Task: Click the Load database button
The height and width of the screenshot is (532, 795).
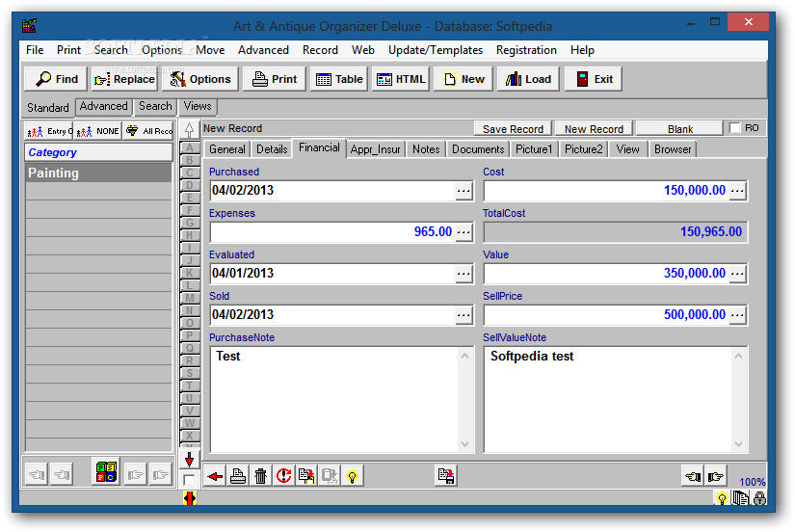Action: 528,79
